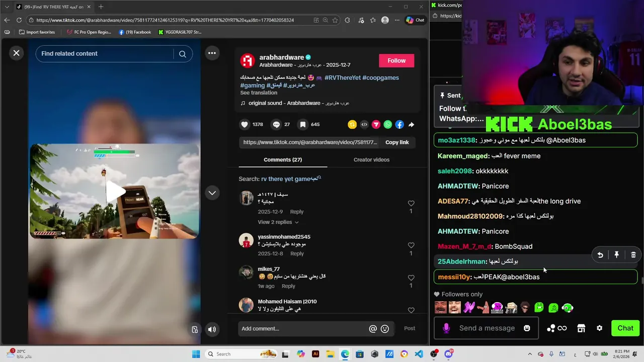This screenshot has height=362, width=644.
Task: Reply to yassinmohamed2545's comment
Action: (297, 254)
